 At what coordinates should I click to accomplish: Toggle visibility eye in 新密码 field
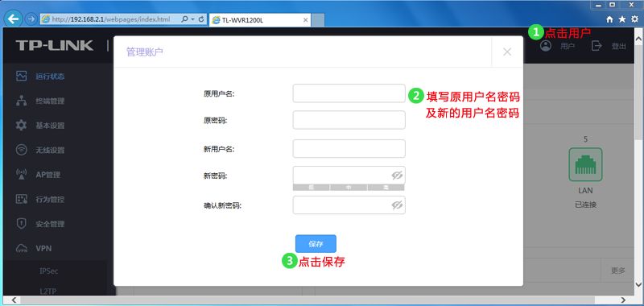tap(397, 176)
